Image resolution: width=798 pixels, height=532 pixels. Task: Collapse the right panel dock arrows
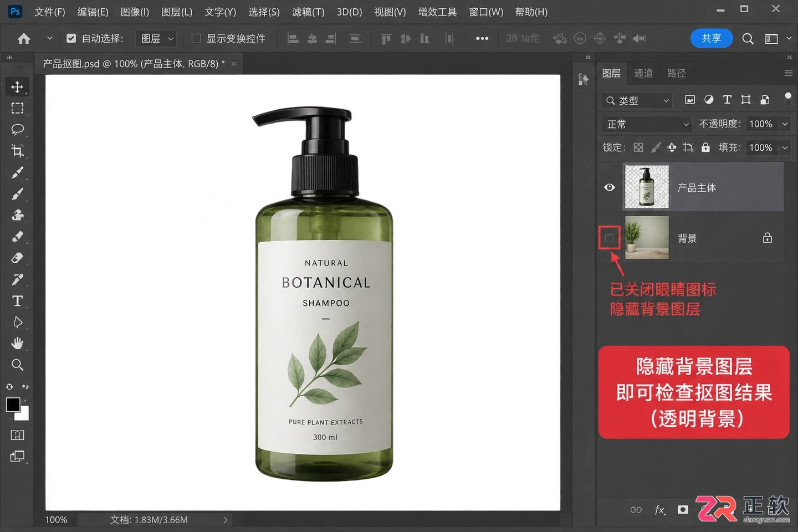(x=789, y=57)
